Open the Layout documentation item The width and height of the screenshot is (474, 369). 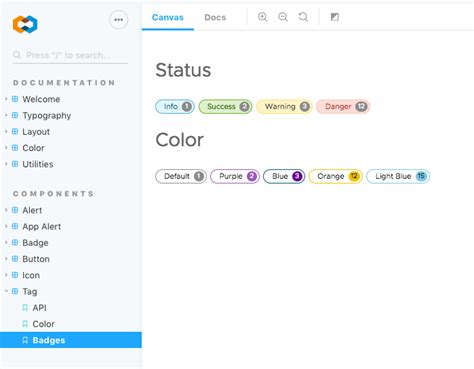36,132
